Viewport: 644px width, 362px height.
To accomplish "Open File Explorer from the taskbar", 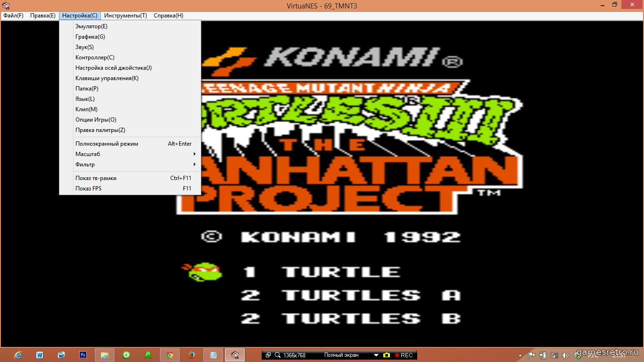I will pyautogui.click(x=105, y=354).
